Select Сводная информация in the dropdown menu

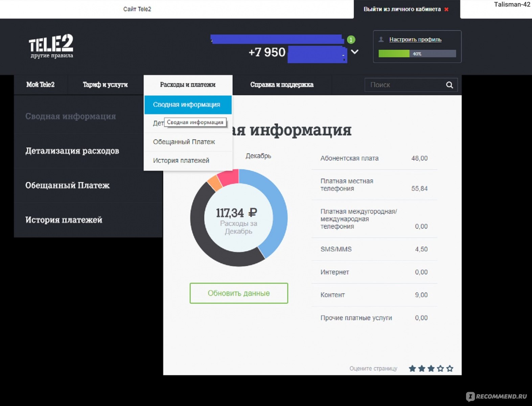pyautogui.click(x=188, y=105)
